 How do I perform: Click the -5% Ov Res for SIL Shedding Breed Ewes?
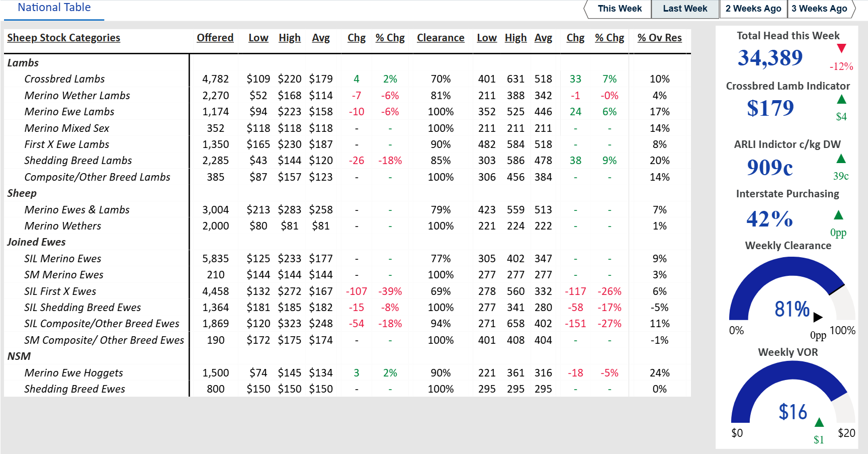point(659,308)
